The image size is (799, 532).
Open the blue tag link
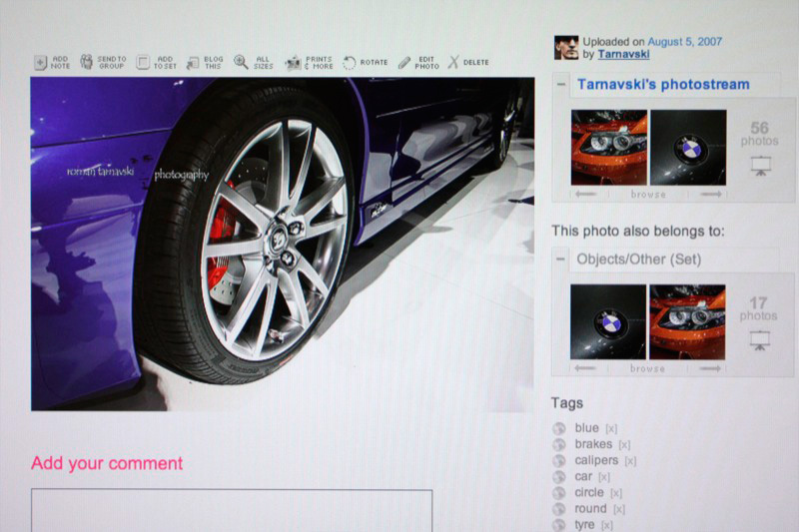tap(586, 428)
